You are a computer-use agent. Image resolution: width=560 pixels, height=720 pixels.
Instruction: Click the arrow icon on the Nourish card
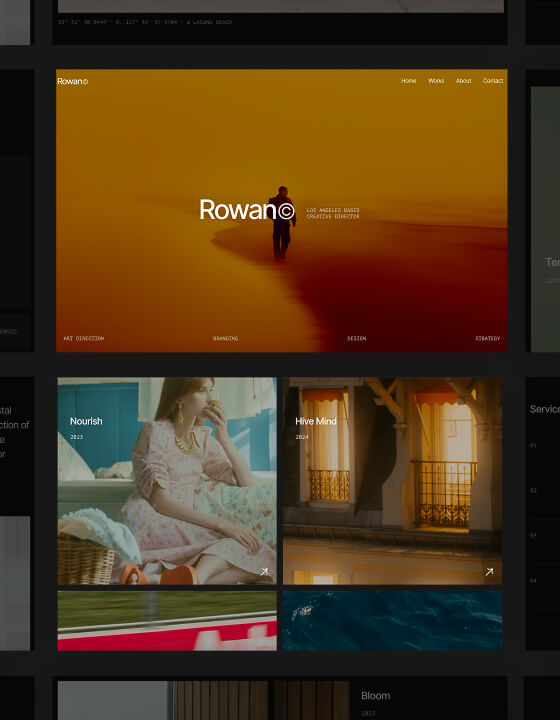point(264,572)
